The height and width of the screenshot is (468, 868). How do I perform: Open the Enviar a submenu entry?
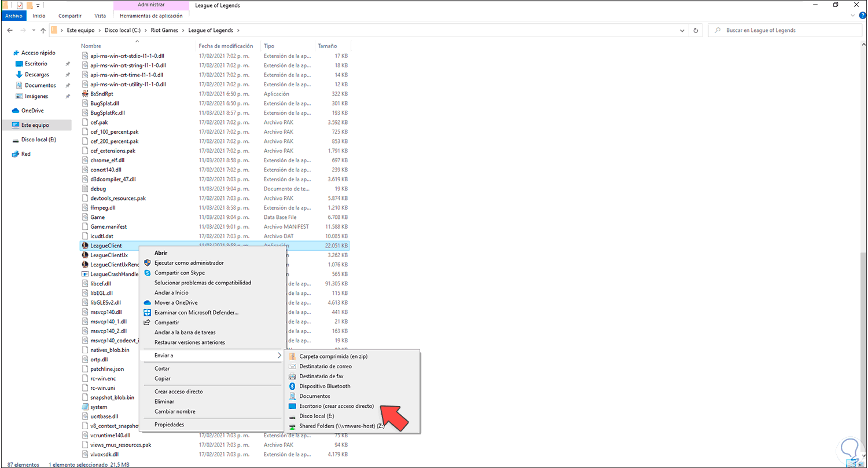(212, 355)
